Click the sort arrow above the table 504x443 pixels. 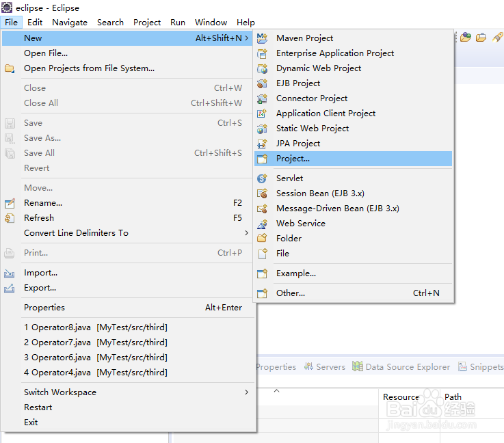pyautogui.click(x=276, y=391)
